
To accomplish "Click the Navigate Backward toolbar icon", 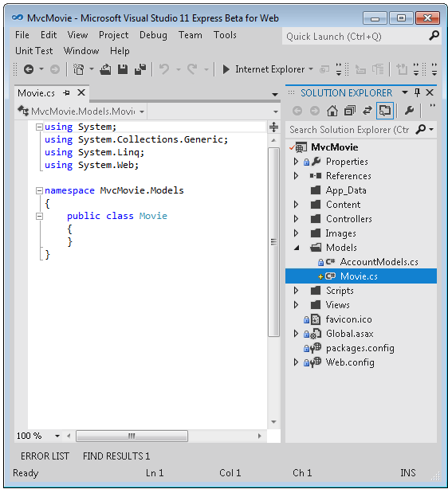I will click(29, 69).
